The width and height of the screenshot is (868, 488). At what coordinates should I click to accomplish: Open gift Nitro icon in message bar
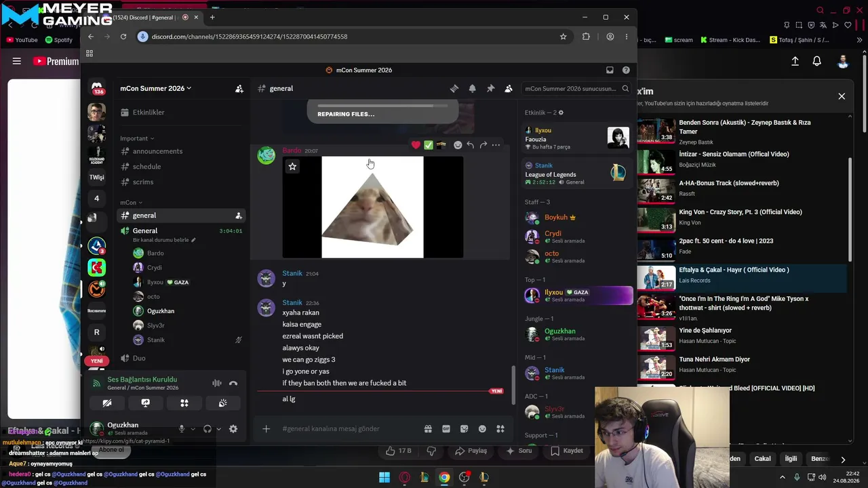click(x=428, y=429)
